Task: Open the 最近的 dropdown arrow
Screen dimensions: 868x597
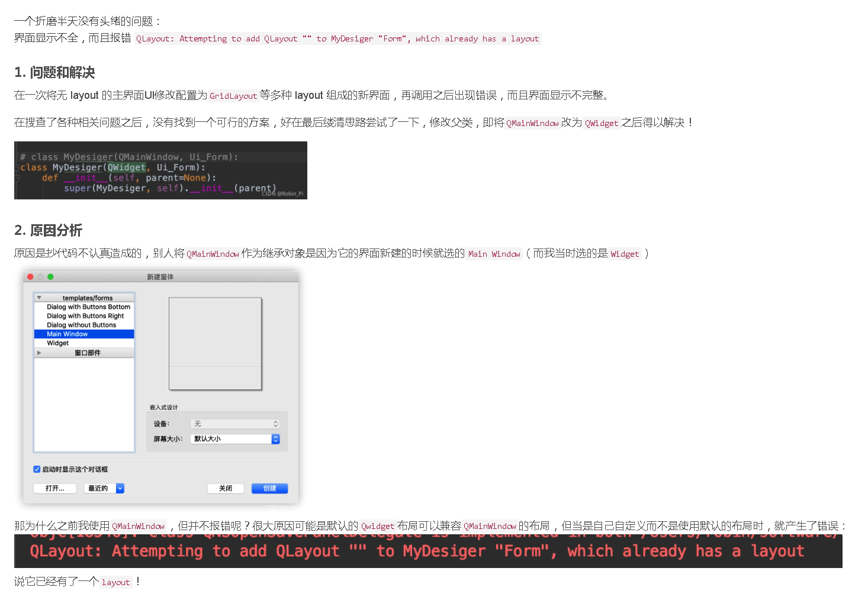Action: click(x=120, y=488)
